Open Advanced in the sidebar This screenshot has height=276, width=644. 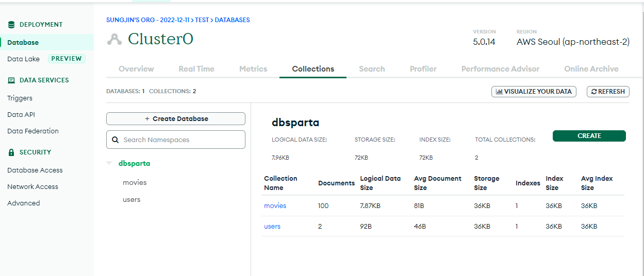pyautogui.click(x=23, y=203)
